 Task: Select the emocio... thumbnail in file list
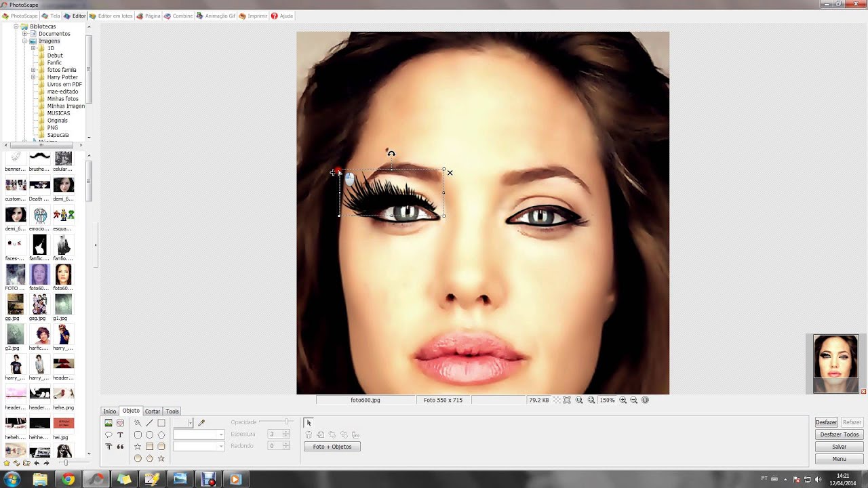[x=39, y=215]
